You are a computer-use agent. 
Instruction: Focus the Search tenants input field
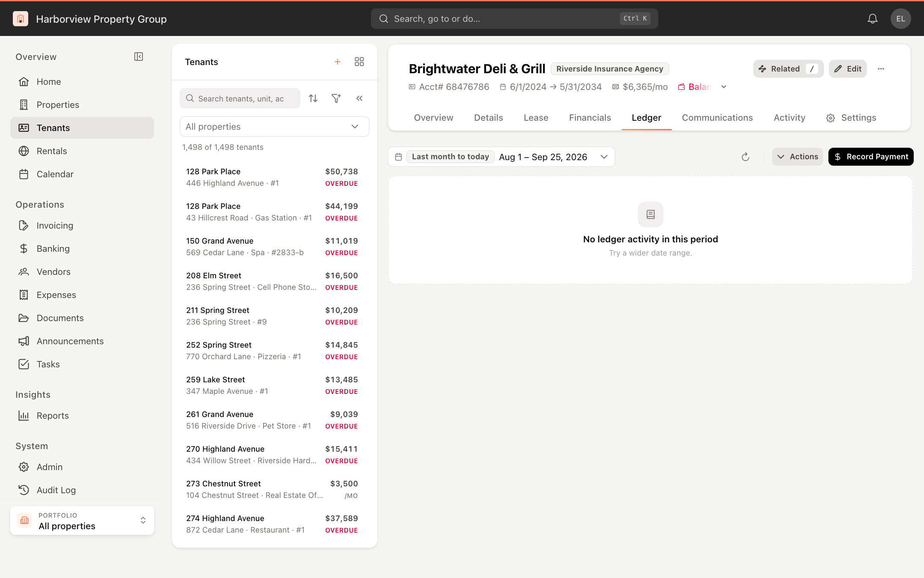click(x=240, y=98)
